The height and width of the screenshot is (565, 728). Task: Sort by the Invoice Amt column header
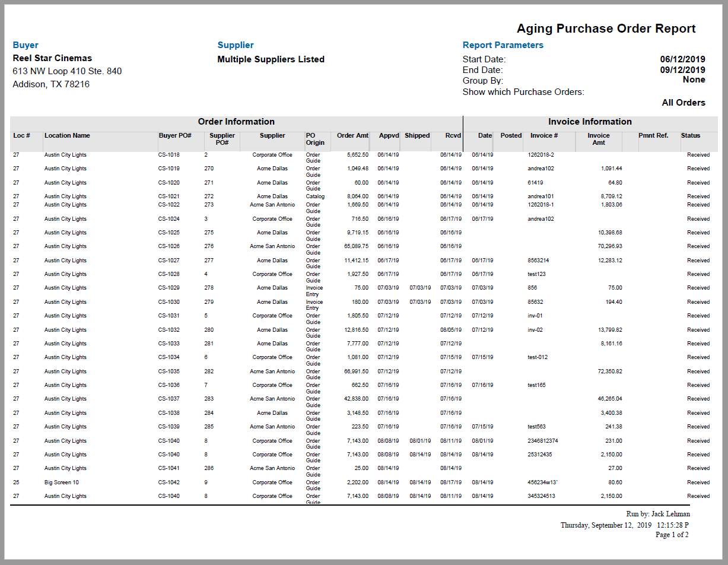point(599,139)
